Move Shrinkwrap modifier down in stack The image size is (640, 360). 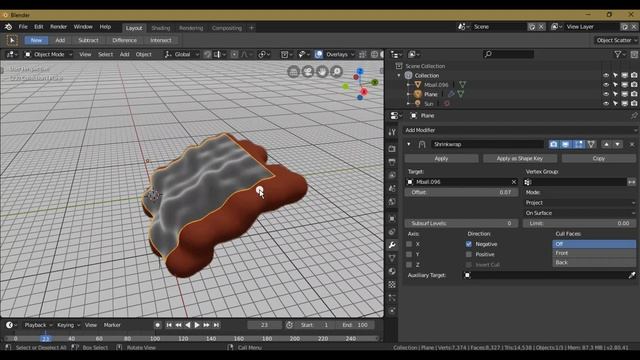coord(618,144)
